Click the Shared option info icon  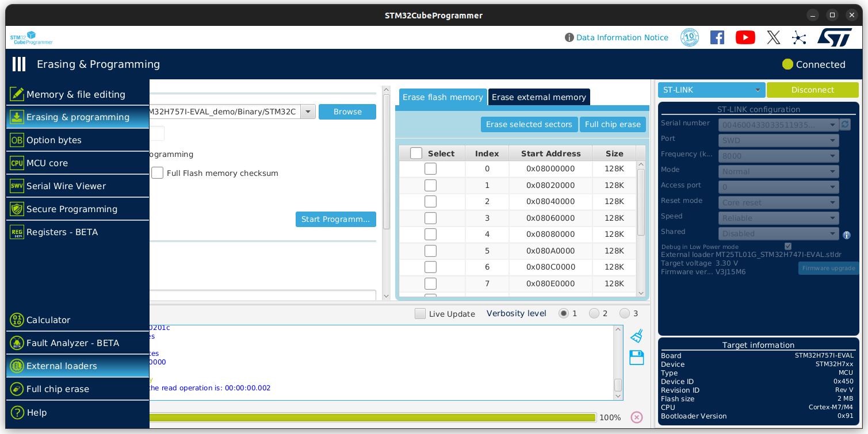(846, 235)
